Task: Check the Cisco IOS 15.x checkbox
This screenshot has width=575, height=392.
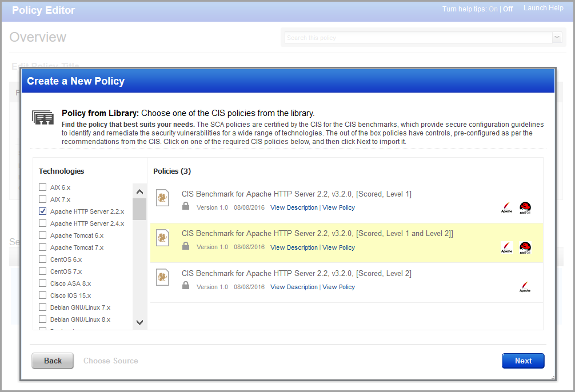Action: (42, 295)
